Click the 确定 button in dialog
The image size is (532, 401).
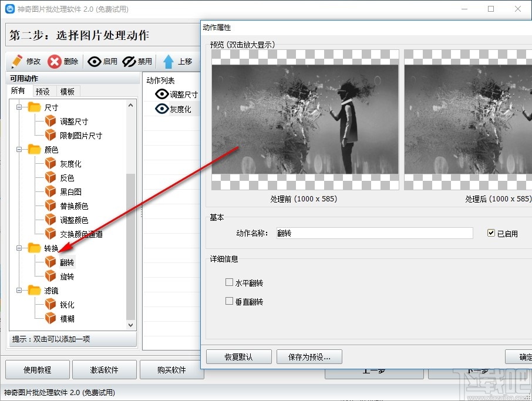(518, 357)
